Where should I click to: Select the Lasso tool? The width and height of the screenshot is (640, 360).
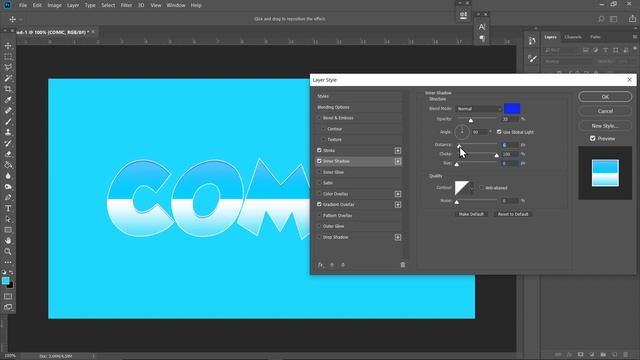(x=8, y=67)
